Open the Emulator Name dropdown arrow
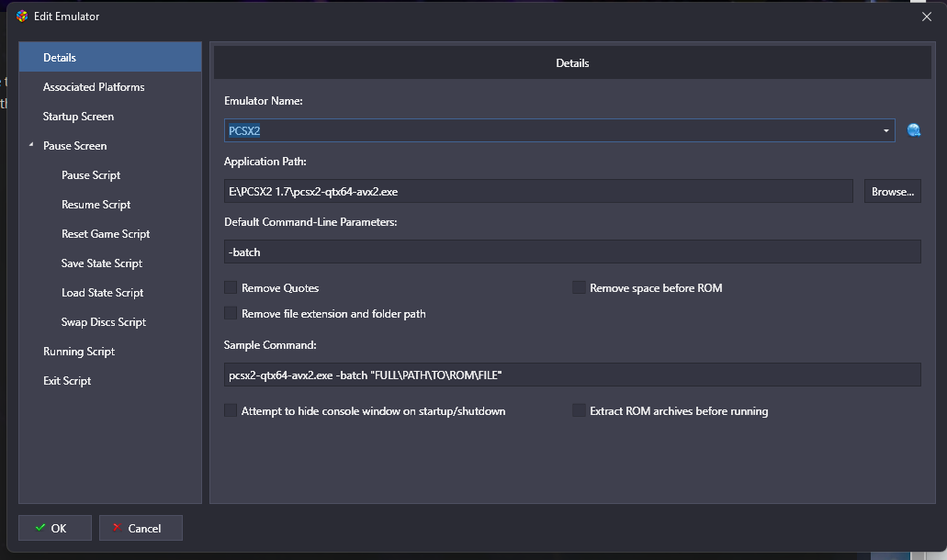Screen dimensions: 947x560 (886, 131)
